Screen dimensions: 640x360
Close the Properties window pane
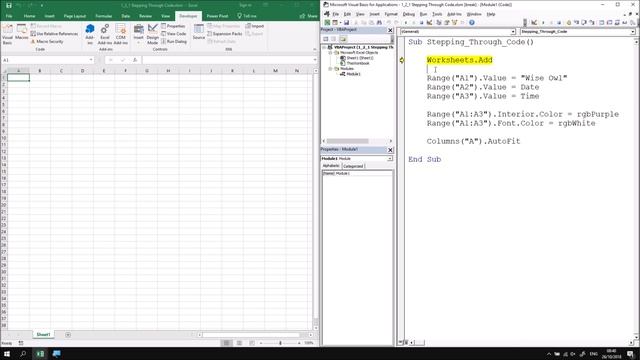(390, 150)
